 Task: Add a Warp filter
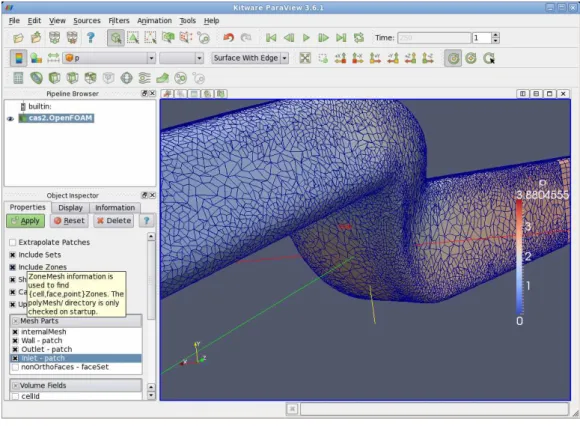pyautogui.click(x=162, y=78)
